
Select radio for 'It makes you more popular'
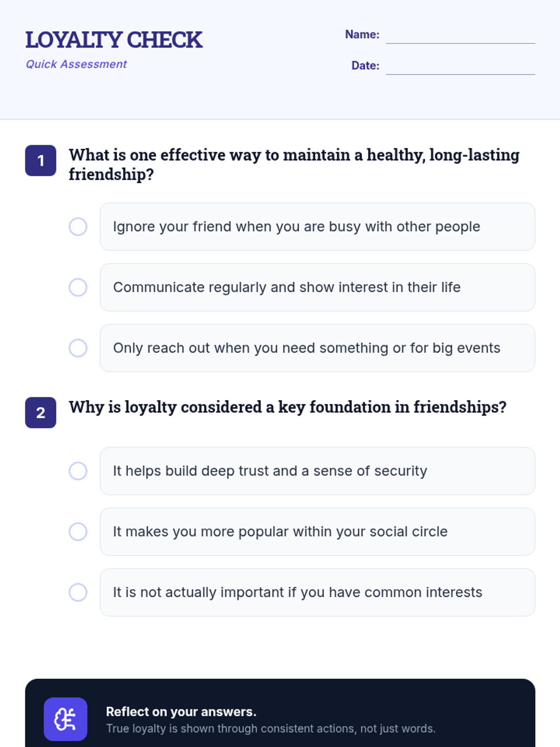(x=78, y=532)
